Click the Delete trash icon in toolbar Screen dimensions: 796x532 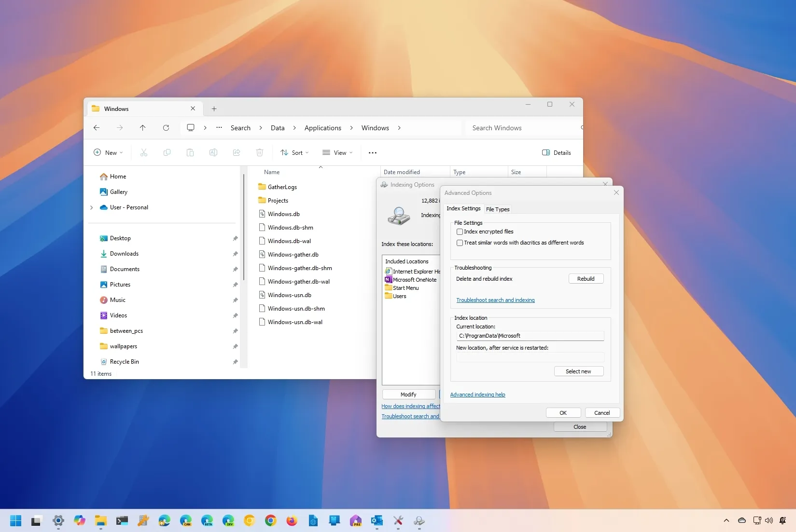260,152
